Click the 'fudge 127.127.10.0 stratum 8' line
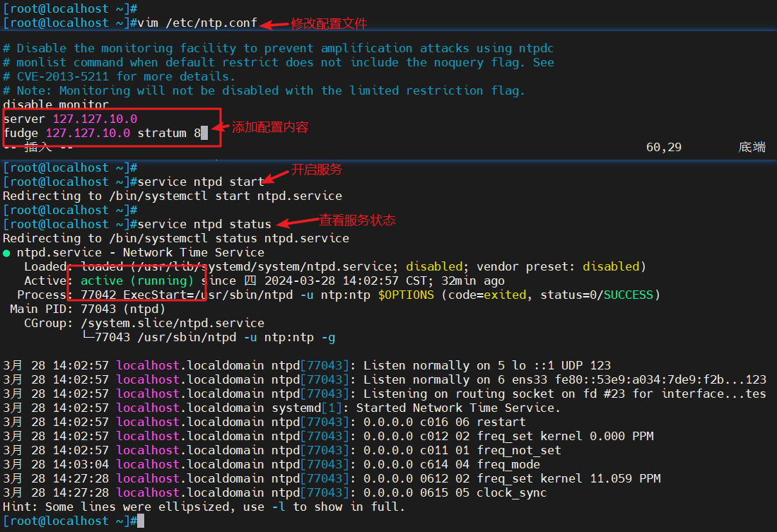Image resolution: width=777 pixels, height=532 pixels. pos(102,134)
